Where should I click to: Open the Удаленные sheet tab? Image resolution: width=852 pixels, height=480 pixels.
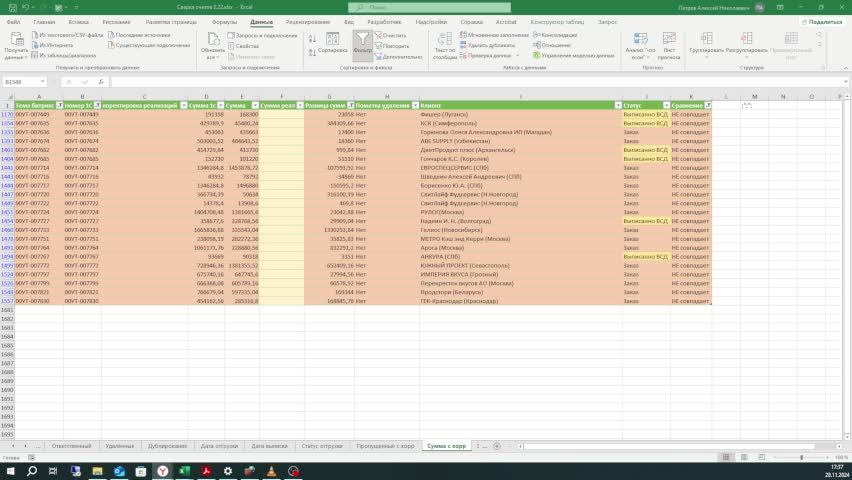click(120, 446)
